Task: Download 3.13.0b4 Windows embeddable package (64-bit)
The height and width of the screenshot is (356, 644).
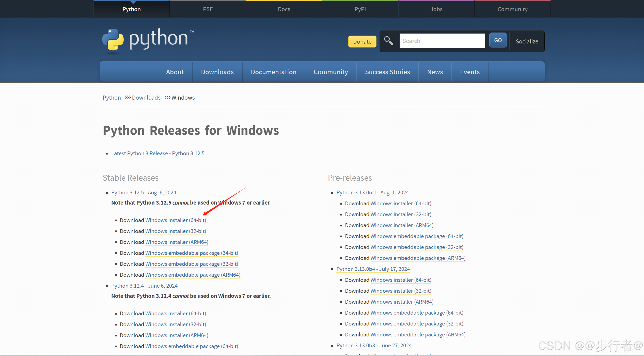Action: (x=417, y=313)
